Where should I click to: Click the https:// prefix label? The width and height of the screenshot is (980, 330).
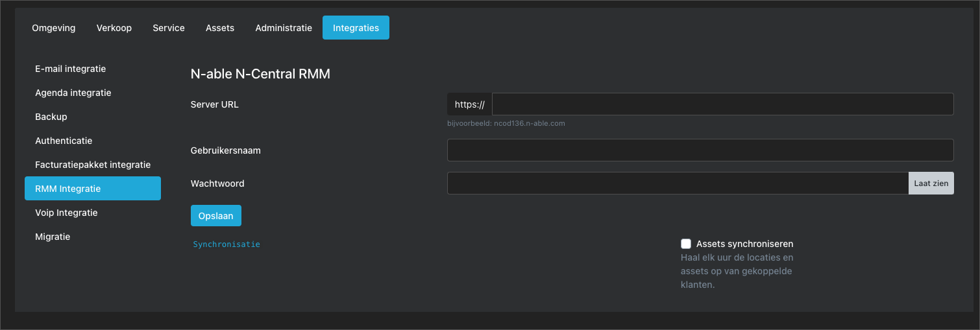click(470, 104)
